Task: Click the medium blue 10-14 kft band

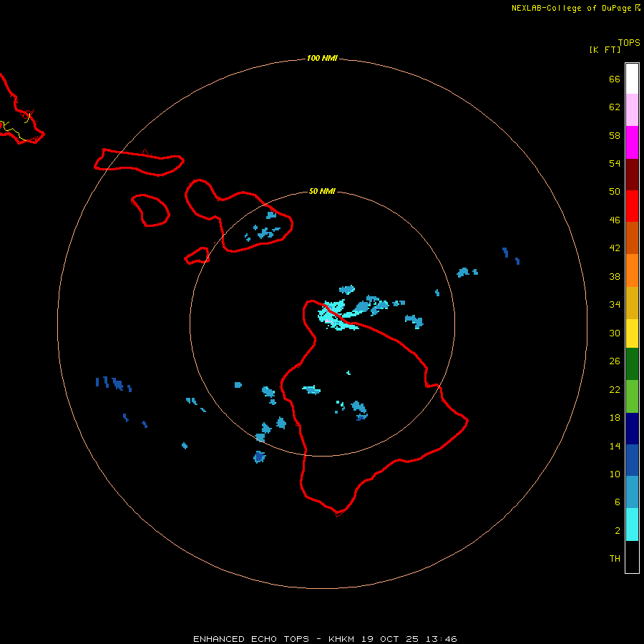Action: point(632,460)
